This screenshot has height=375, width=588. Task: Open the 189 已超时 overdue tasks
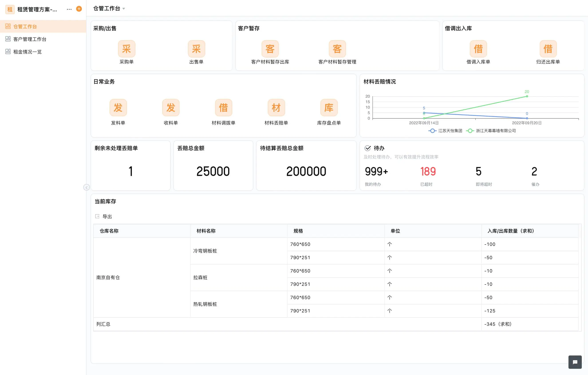click(428, 172)
